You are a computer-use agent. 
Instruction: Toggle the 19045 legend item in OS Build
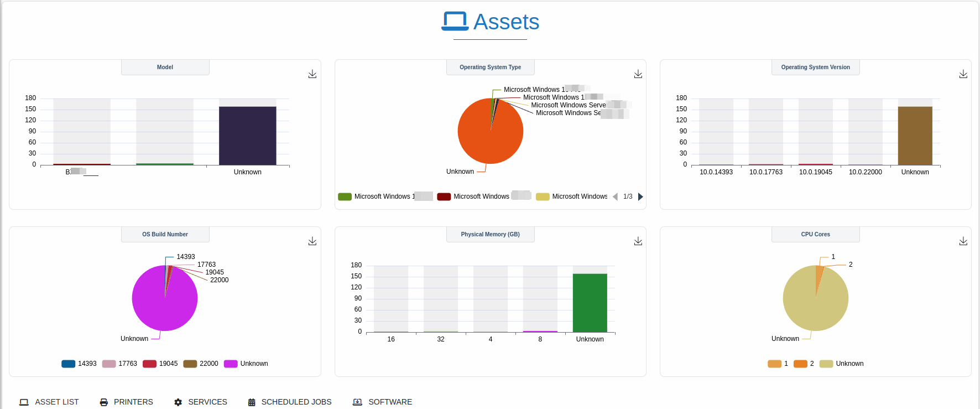(160, 364)
